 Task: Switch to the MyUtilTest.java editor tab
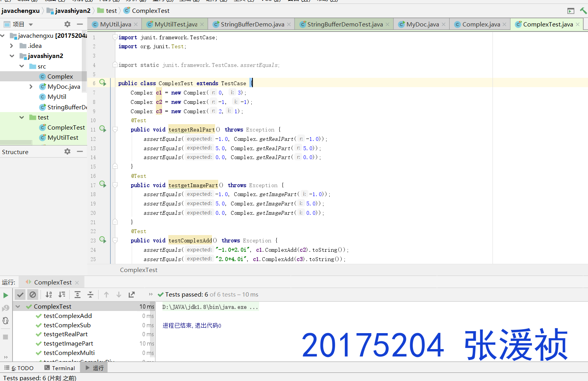point(176,24)
